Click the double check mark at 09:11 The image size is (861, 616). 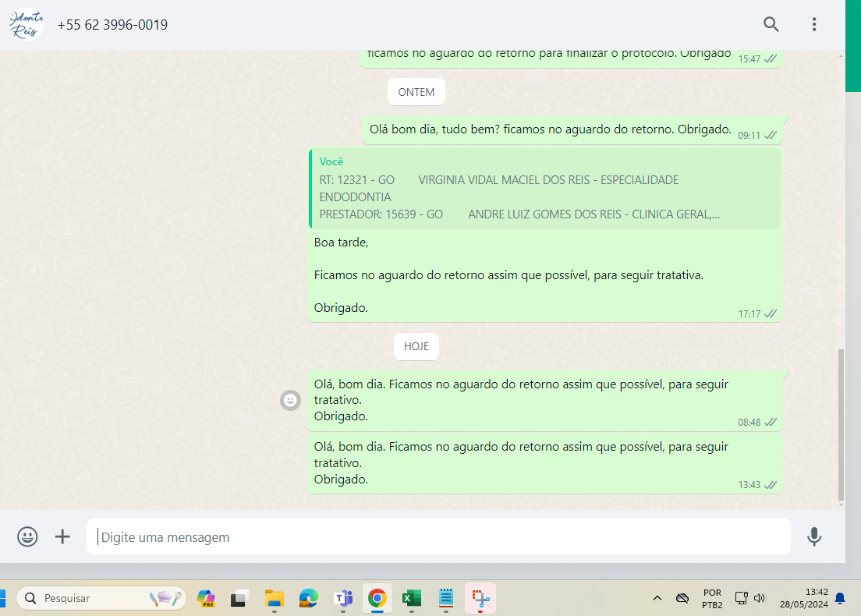(x=771, y=135)
